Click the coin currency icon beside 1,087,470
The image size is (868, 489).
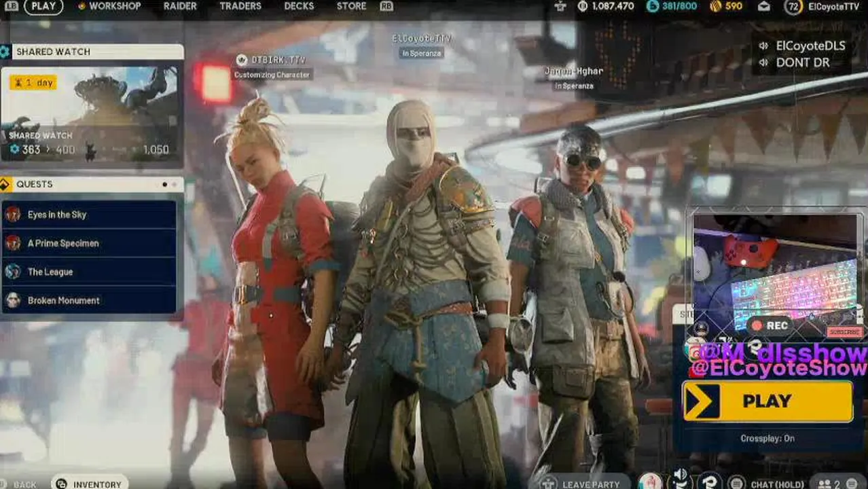tap(582, 6)
